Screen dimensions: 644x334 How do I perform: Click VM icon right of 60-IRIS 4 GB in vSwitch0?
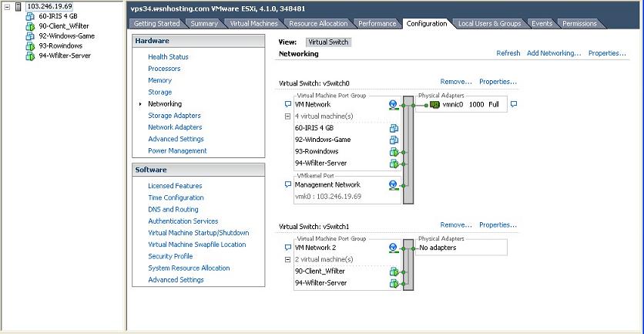coord(394,128)
